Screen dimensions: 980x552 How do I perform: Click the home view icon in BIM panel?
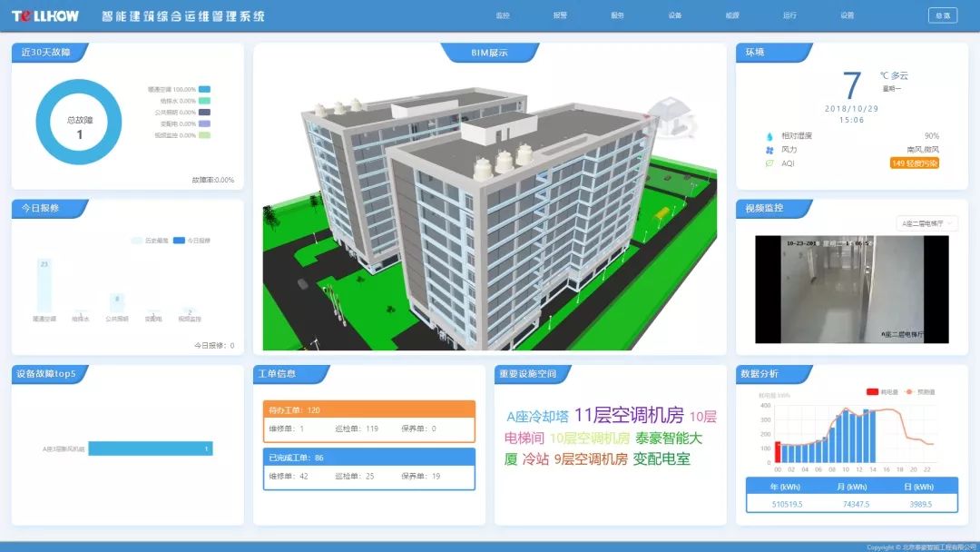click(x=672, y=117)
